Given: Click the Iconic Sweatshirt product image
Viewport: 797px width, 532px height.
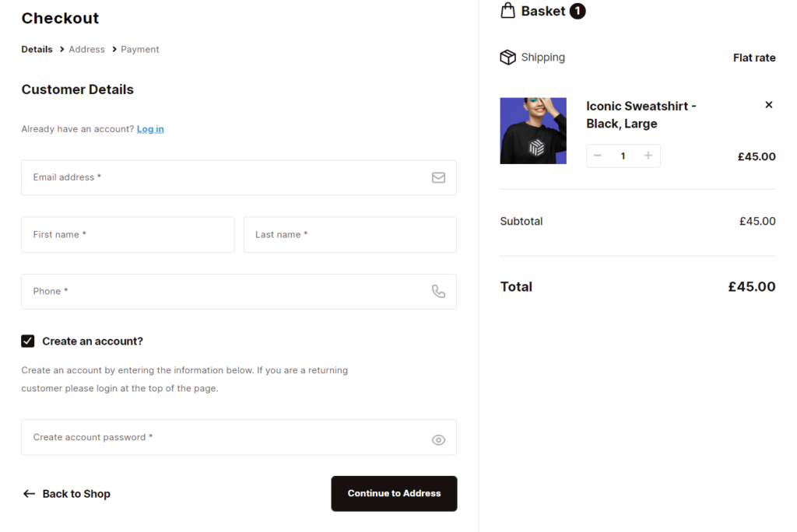Looking at the screenshot, I should 533,131.
